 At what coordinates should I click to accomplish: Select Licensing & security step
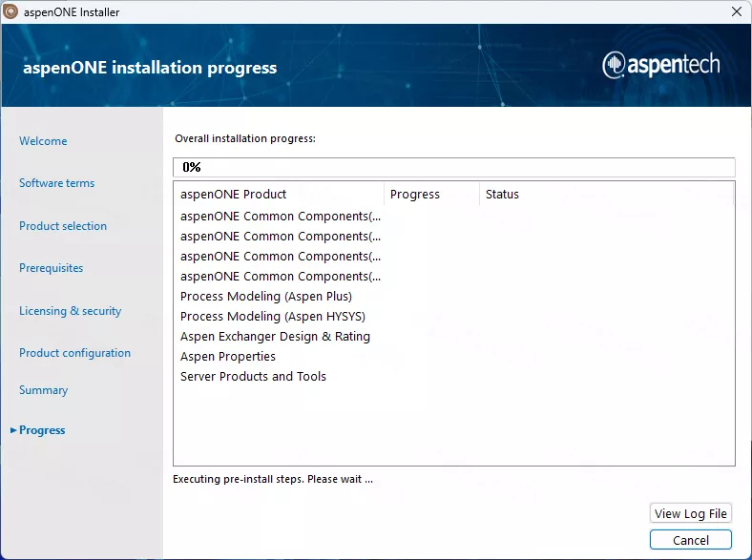pos(70,311)
